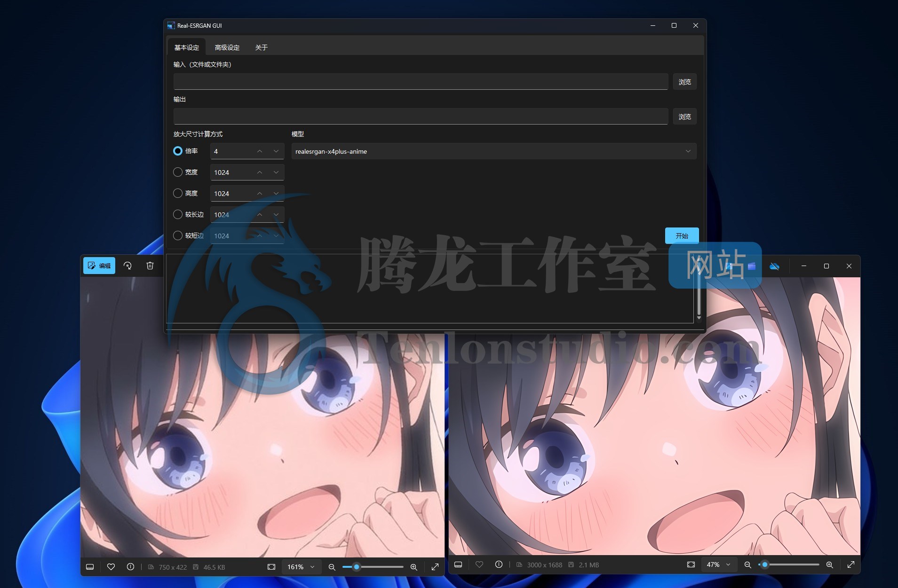Rotate the image in left Photos window
Viewport: 898px width, 588px height.
point(127,266)
